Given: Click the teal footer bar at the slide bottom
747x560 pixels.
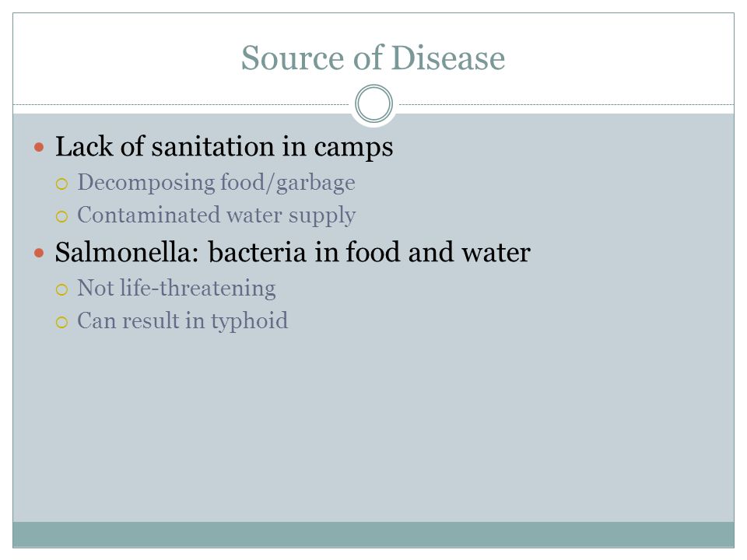Looking at the screenshot, I should [x=373, y=534].
